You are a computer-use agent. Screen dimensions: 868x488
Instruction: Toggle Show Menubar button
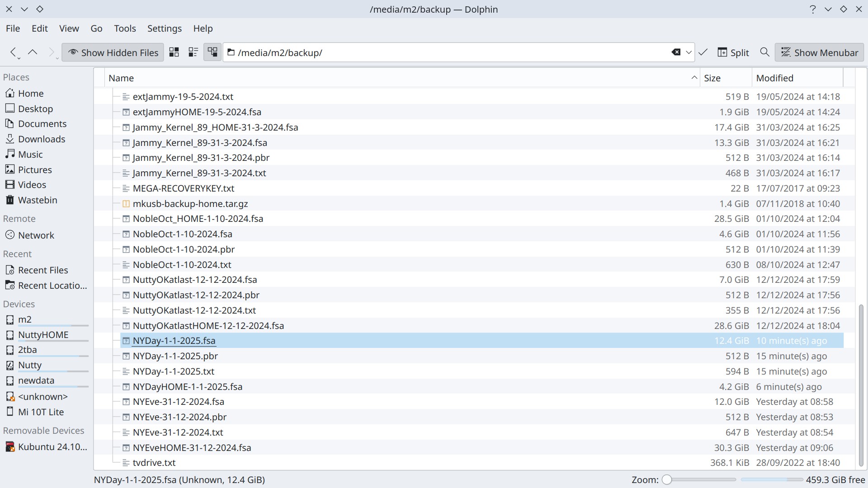pos(819,52)
